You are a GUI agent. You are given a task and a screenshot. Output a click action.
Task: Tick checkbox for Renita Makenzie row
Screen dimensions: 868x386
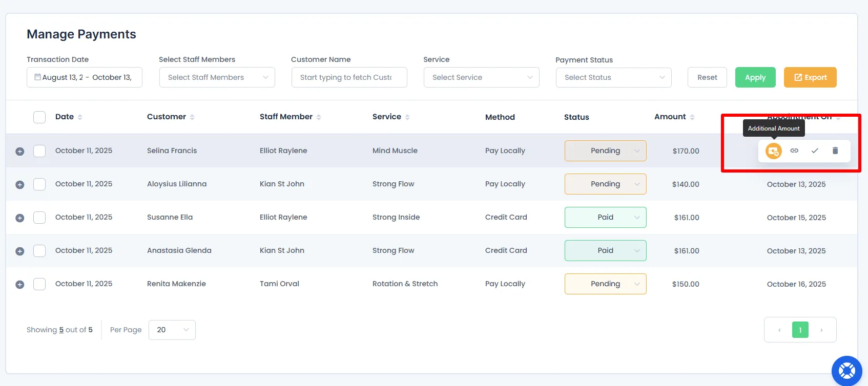point(39,284)
